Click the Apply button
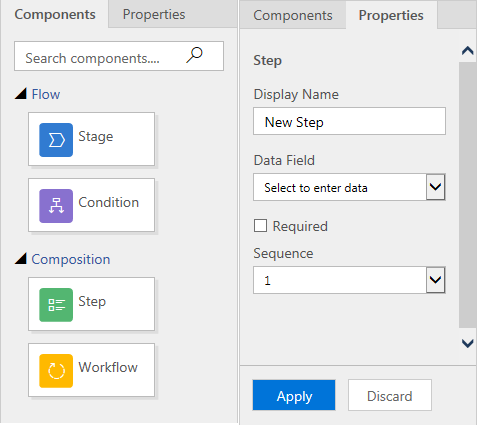The width and height of the screenshot is (477, 426). (x=294, y=395)
